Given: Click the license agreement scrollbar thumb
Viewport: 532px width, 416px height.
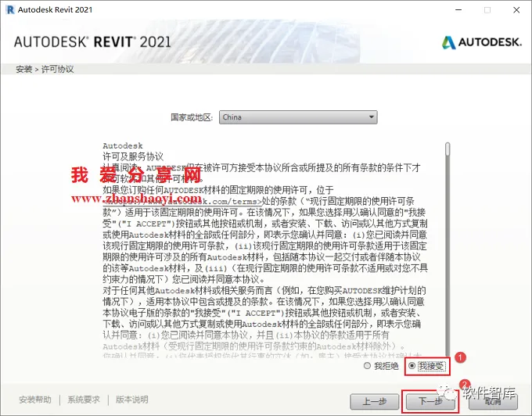Looking at the screenshot, I should tap(448, 149).
